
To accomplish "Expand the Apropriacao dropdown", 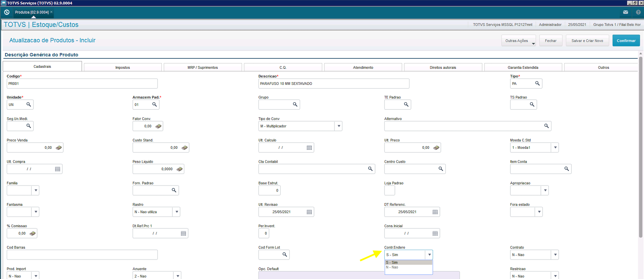I will 545,190.
